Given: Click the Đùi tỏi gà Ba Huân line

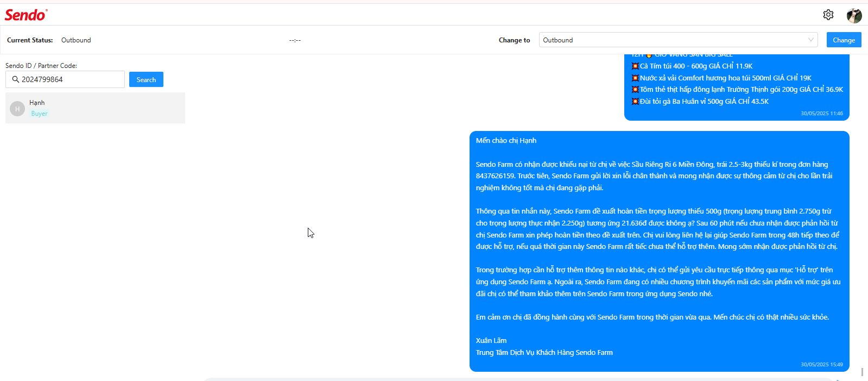Looking at the screenshot, I should click(700, 101).
